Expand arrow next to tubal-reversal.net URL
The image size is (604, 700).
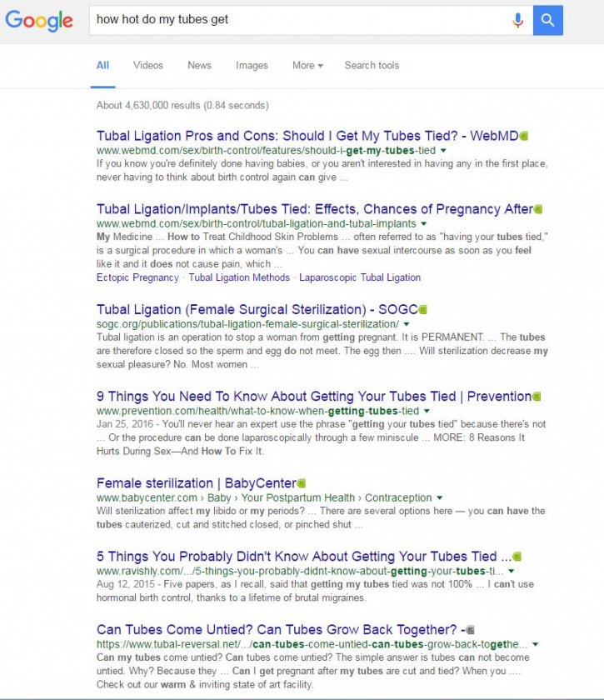click(535, 644)
